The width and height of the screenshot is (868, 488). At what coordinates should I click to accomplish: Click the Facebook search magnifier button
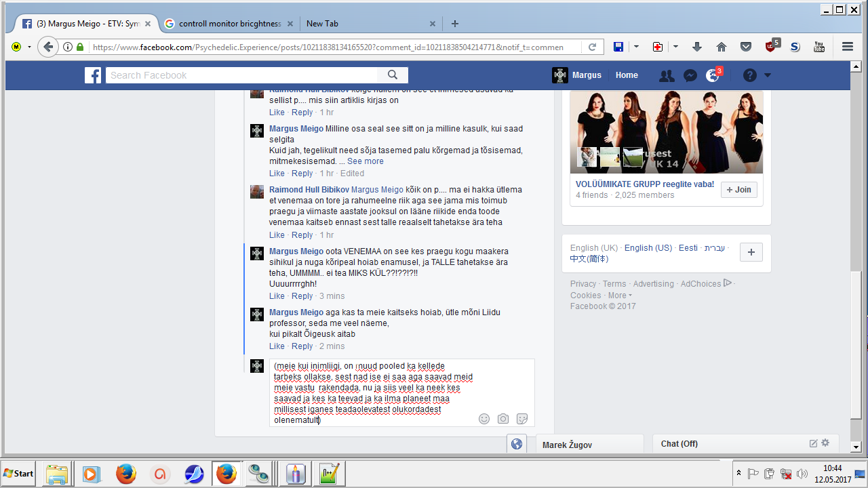[393, 75]
